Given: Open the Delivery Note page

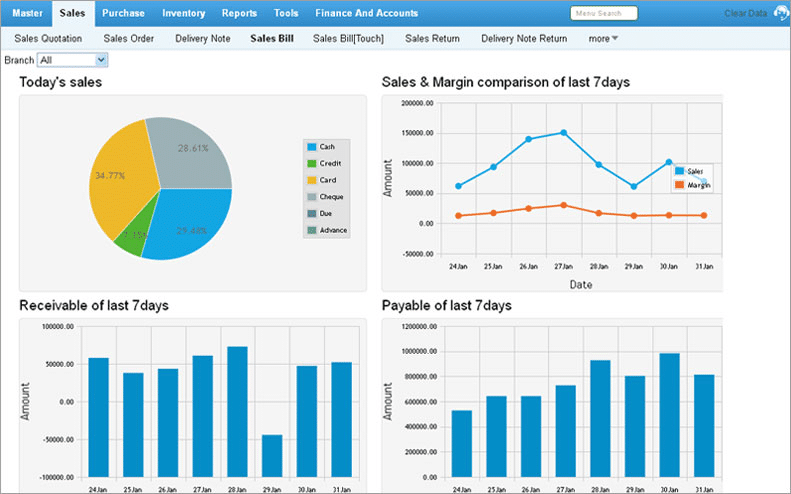Looking at the screenshot, I should pos(202,39).
